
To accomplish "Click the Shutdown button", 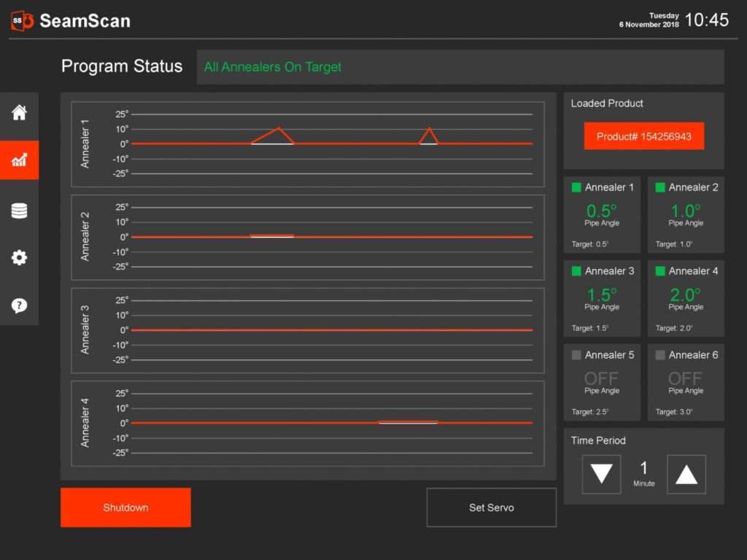I will tap(125, 507).
